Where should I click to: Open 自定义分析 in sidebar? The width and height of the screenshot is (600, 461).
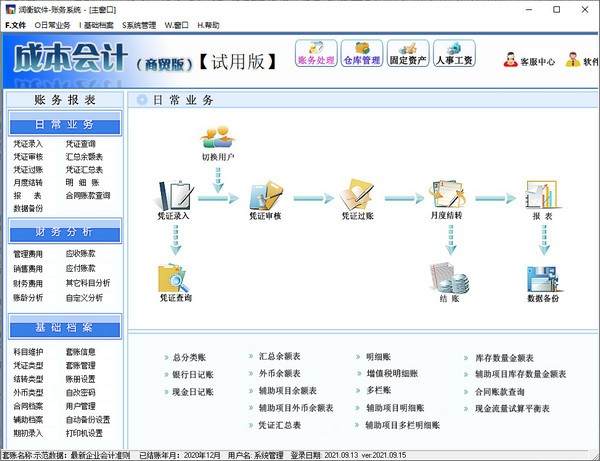84,298
